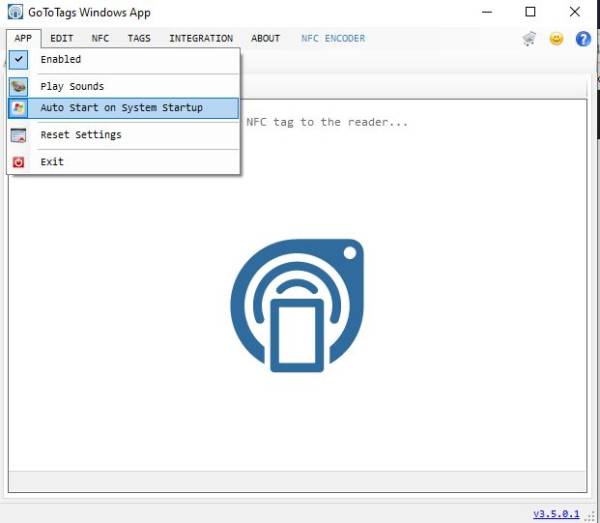The image size is (600, 523).
Task: Click the GoToTags title bar app icon
Action: coord(15,13)
